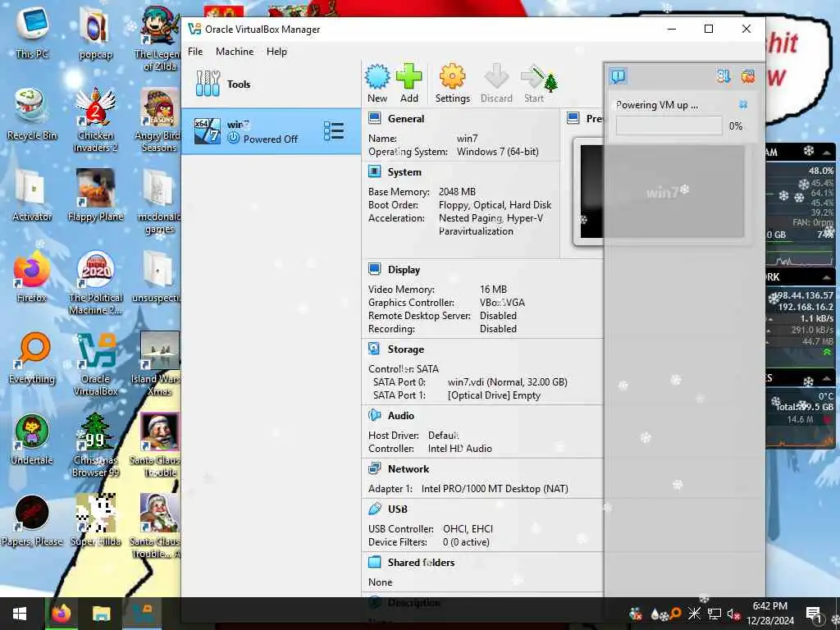Click the network tray icon
The image size is (840, 630).
point(714,614)
